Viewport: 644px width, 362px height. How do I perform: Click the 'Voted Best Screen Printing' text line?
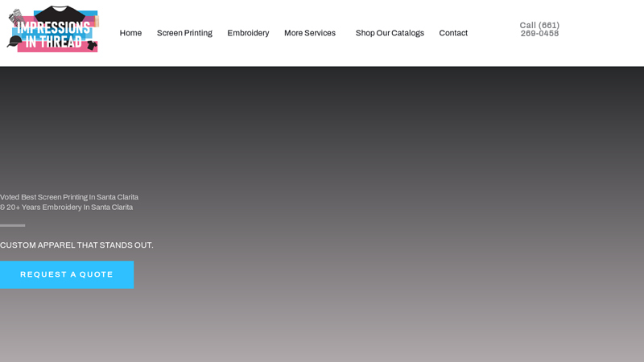click(x=69, y=197)
